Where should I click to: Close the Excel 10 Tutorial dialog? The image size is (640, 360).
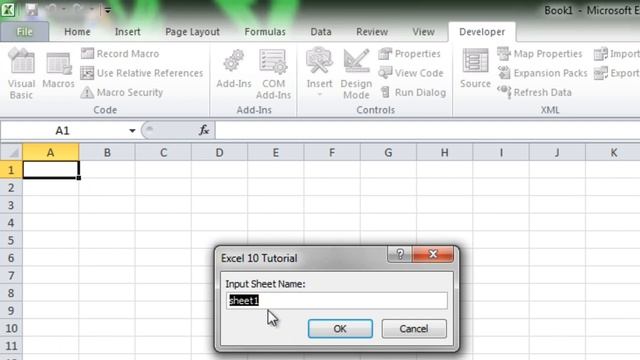pos(433,254)
